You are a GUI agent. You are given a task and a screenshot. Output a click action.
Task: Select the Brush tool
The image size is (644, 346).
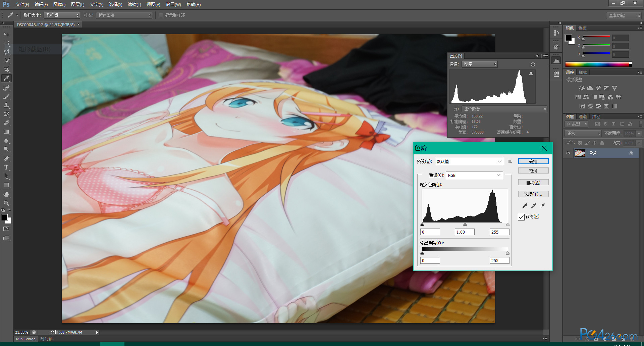(6, 97)
